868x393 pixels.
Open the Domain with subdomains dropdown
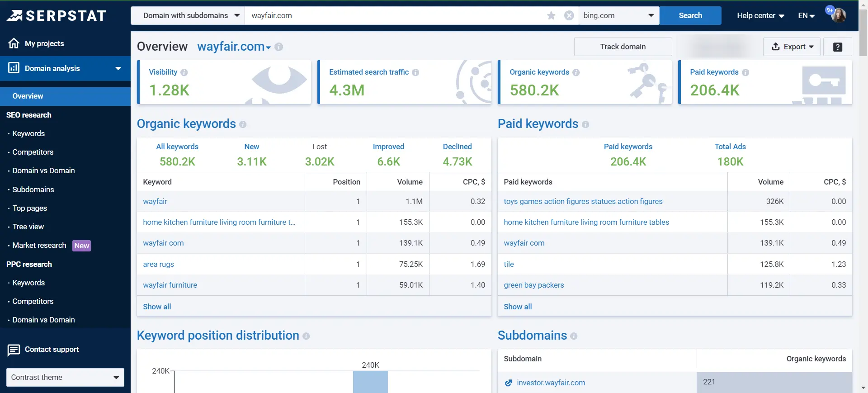(x=188, y=16)
